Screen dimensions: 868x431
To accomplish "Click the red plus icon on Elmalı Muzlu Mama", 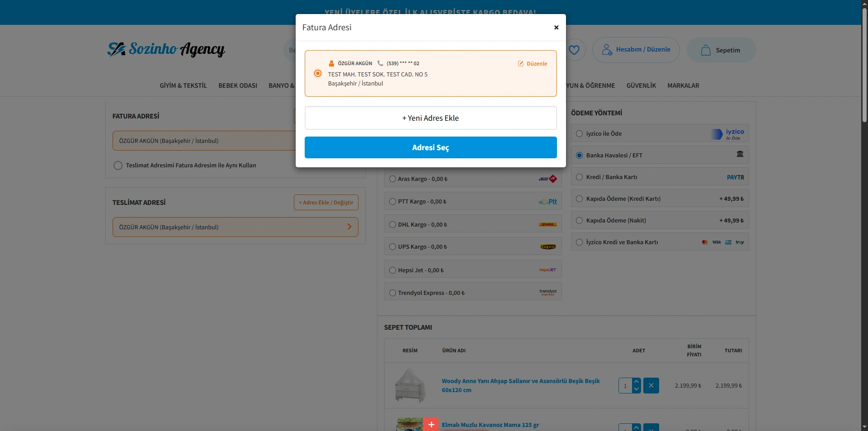I will point(431,424).
